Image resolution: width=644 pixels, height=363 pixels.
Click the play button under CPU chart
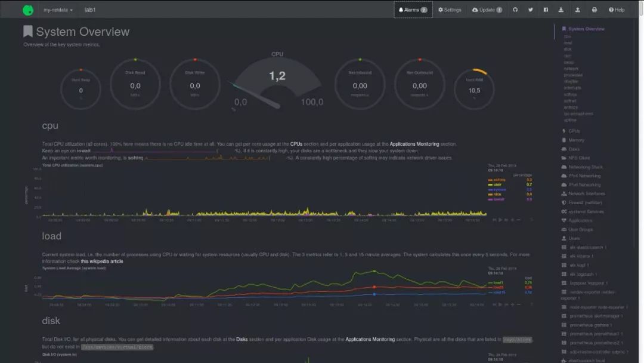(x=500, y=220)
